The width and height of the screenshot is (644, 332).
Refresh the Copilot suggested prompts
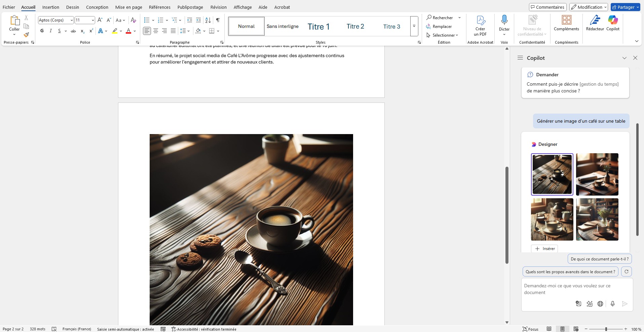[626, 272]
